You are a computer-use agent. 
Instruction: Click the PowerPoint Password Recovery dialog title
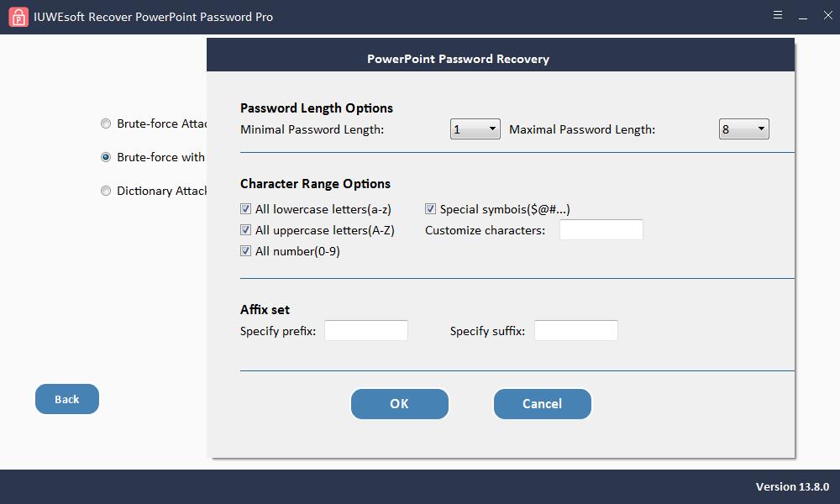click(458, 59)
